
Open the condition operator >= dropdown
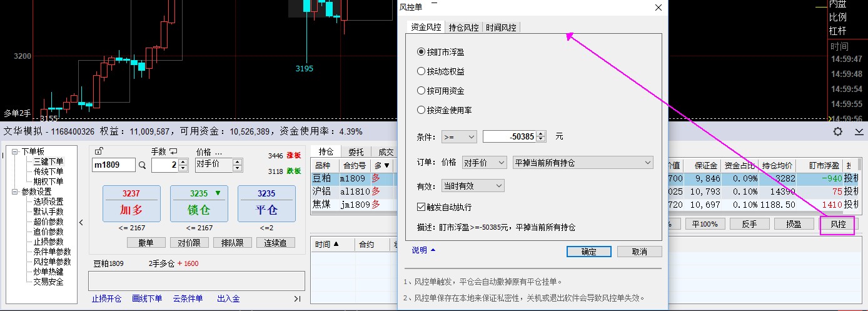click(x=459, y=136)
